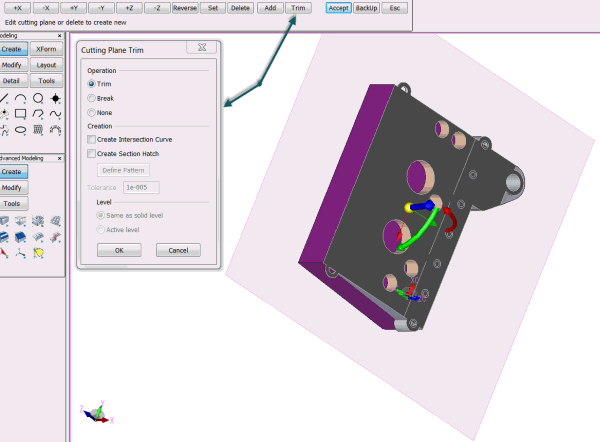The image size is (600, 442).
Task: Select the Line tool icon
Action: [x=6, y=98]
